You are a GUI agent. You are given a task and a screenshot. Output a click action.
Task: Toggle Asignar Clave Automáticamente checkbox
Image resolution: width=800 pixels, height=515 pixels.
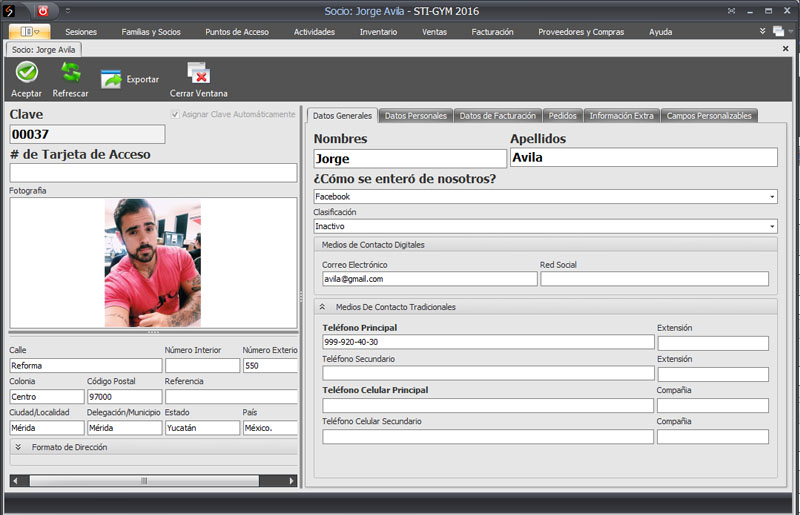pos(175,114)
